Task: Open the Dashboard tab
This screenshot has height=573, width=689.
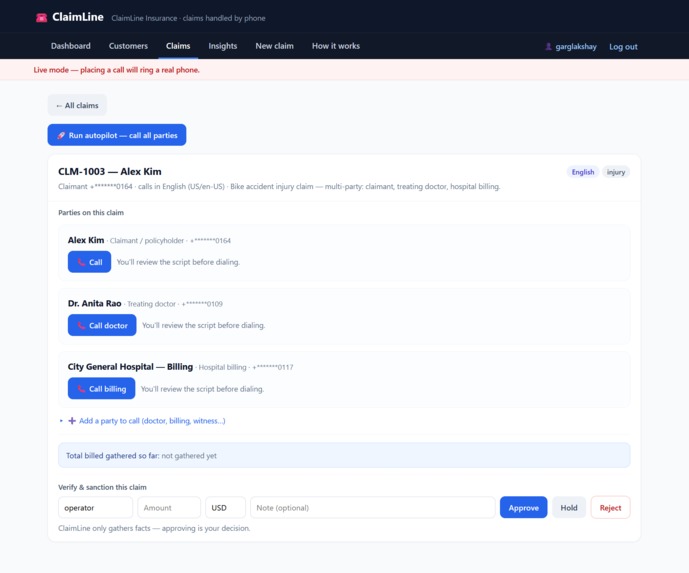Action: click(x=71, y=46)
